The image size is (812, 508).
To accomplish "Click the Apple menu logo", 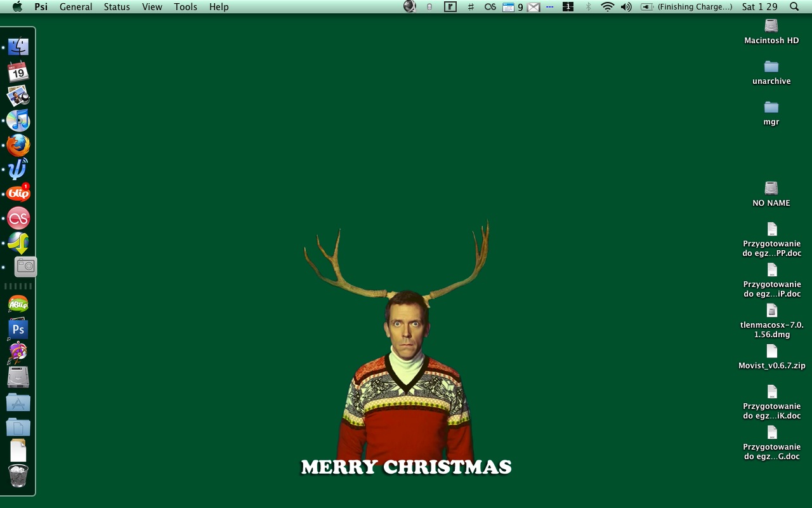I will pos(17,7).
